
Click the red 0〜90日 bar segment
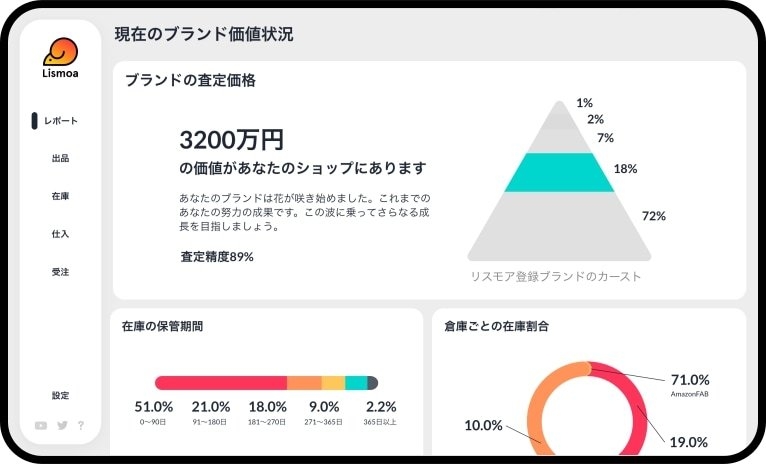pyautogui.click(x=220, y=383)
